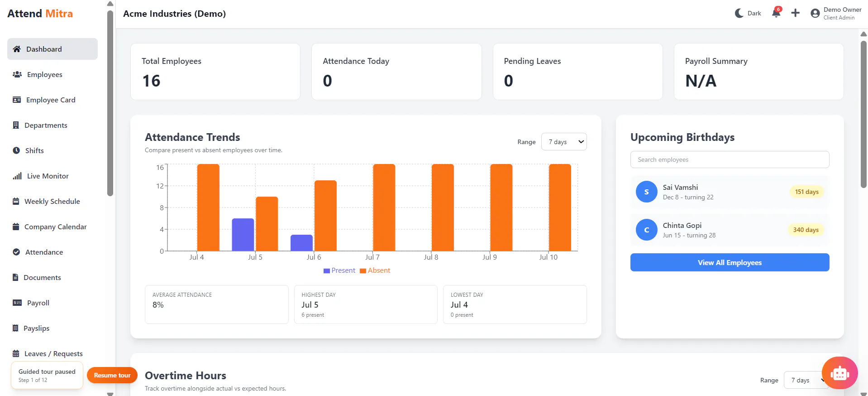Viewport: 868px width, 396px height.
Task: Click the Company Calendar icon
Action: [16, 227]
